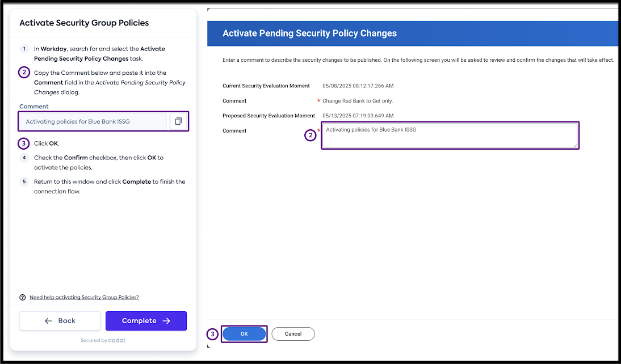Open 'Need help activating Security Group Policies?' link
The height and width of the screenshot is (364, 621).
pyautogui.click(x=84, y=297)
